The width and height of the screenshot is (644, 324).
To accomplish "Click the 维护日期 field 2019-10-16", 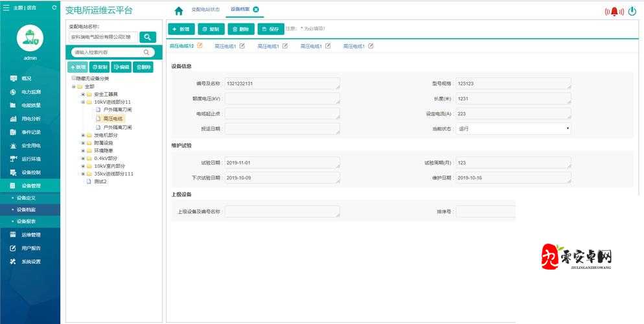I will [x=513, y=178].
